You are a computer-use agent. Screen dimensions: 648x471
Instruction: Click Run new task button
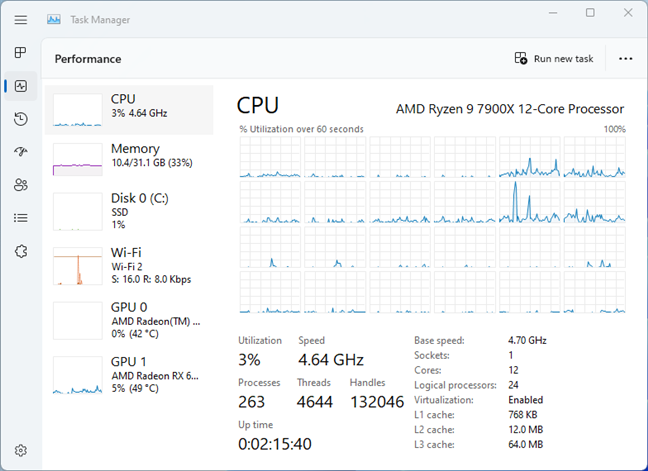click(554, 59)
